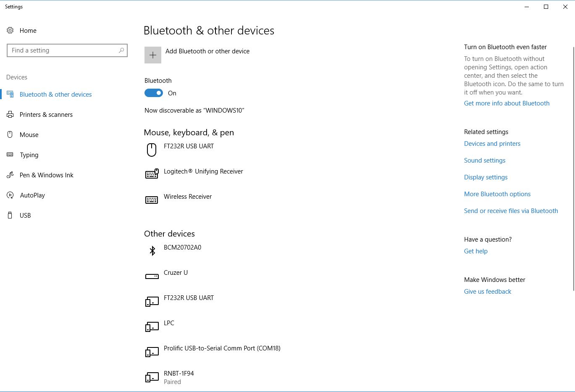Viewport: 575px width, 392px height.
Task: Select the FT232R USB UART mouse icon
Action: [152, 150]
